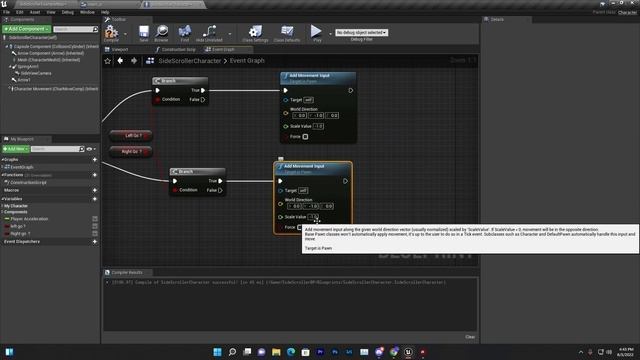This screenshot has width=640, height=360.
Task: Click the Find toolbar icon
Action: pos(184,31)
